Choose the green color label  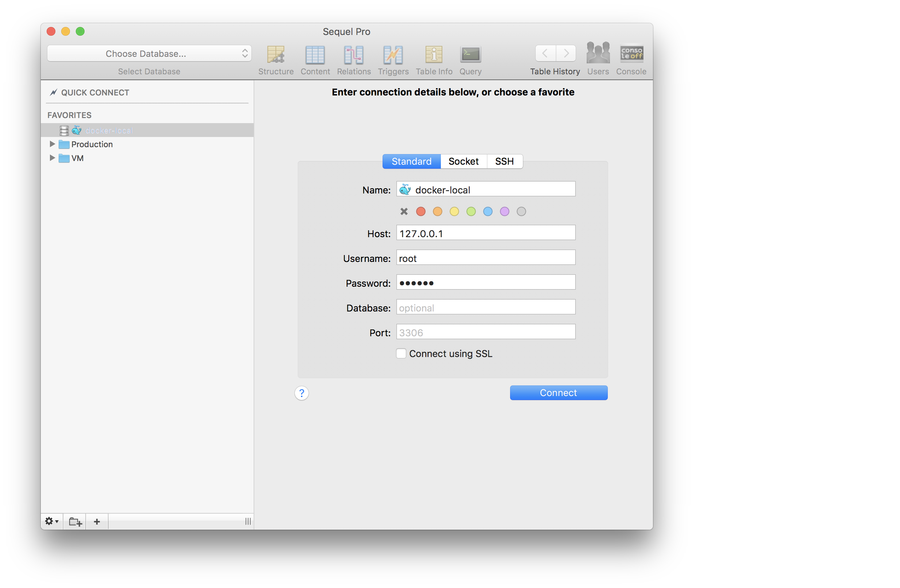click(x=471, y=211)
